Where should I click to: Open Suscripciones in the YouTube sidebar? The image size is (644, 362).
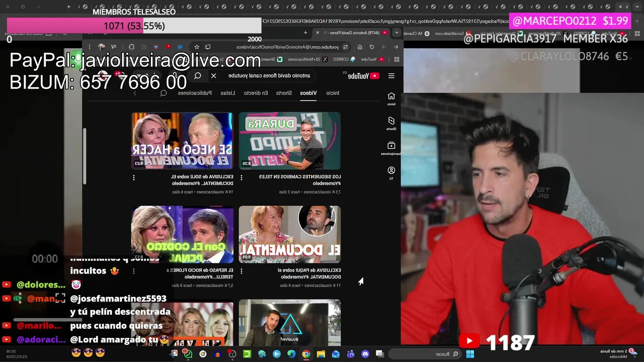[391, 148]
